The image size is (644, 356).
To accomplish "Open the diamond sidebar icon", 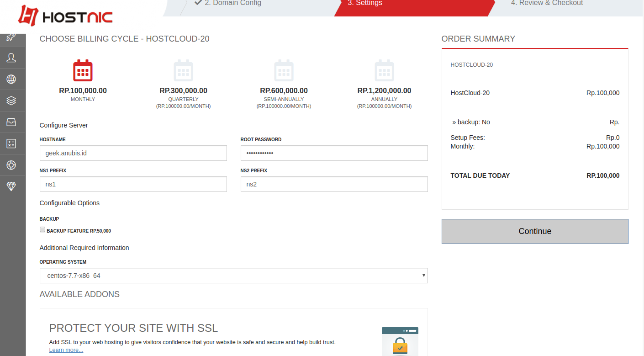I will point(11,186).
